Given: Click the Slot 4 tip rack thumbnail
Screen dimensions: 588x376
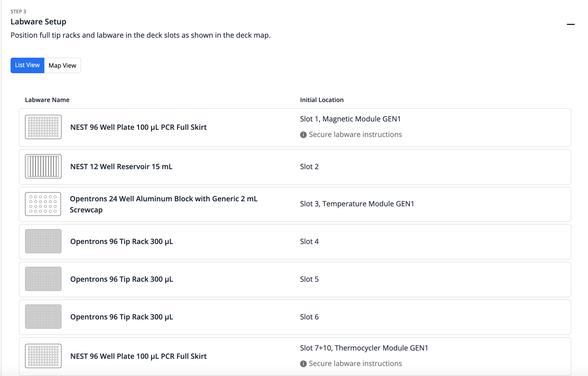Looking at the screenshot, I should [43, 241].
